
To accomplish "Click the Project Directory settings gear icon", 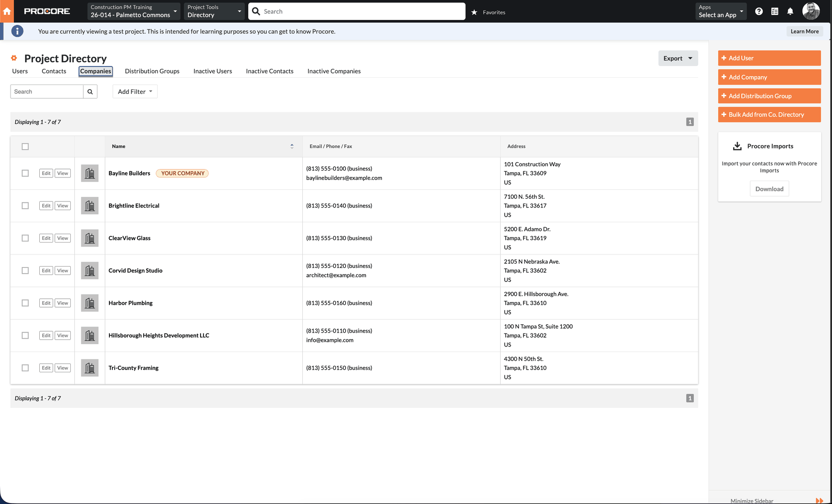I will (x=14, y=58).
